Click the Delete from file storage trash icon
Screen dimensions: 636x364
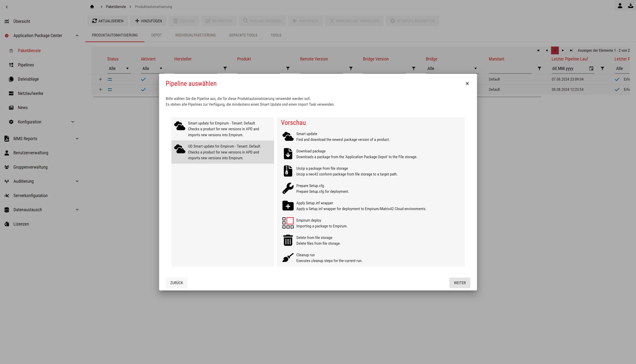click(x=288, y=240)
